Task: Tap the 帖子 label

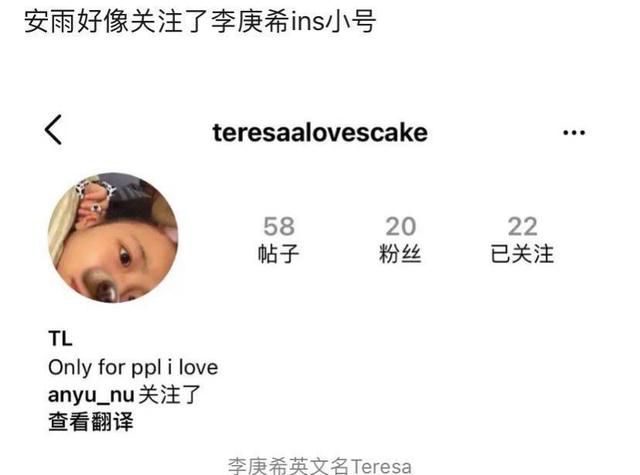Action: [278, 254]
